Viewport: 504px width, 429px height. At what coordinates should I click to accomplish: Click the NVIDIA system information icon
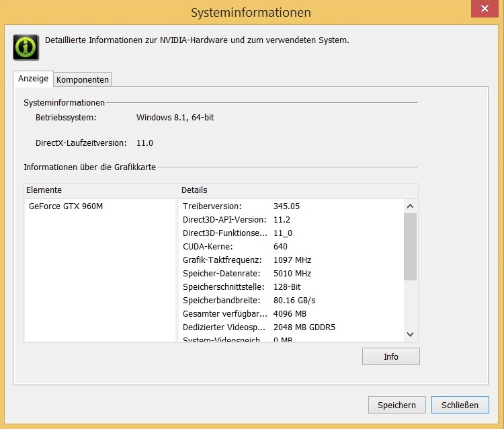[x=26, y=47]
